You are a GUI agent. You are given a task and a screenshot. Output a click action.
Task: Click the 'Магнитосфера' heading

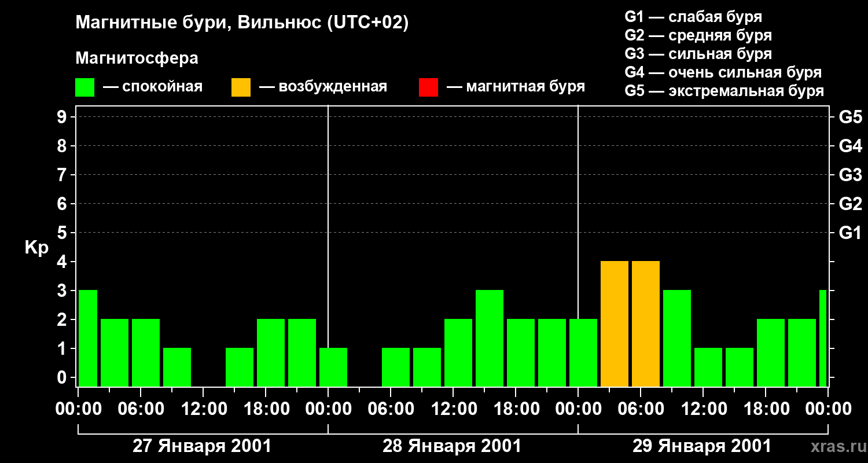point(137,58)
